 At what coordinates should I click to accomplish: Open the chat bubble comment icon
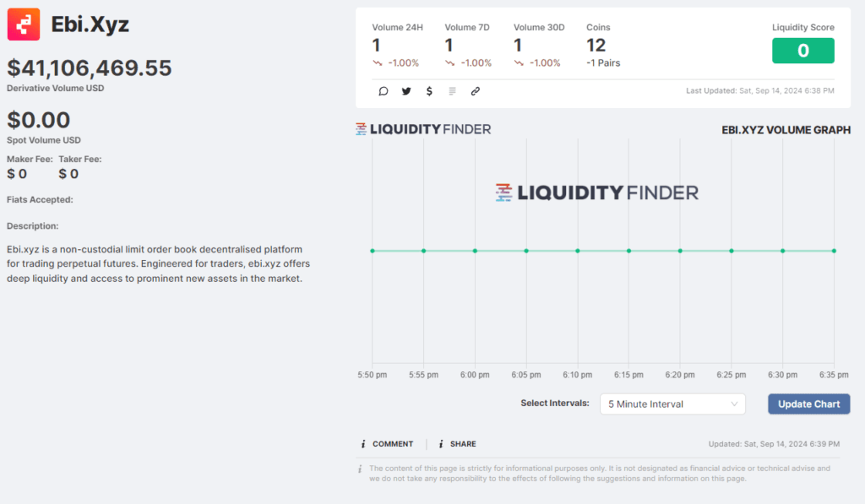pyautogui.click(x=384, y=91)
